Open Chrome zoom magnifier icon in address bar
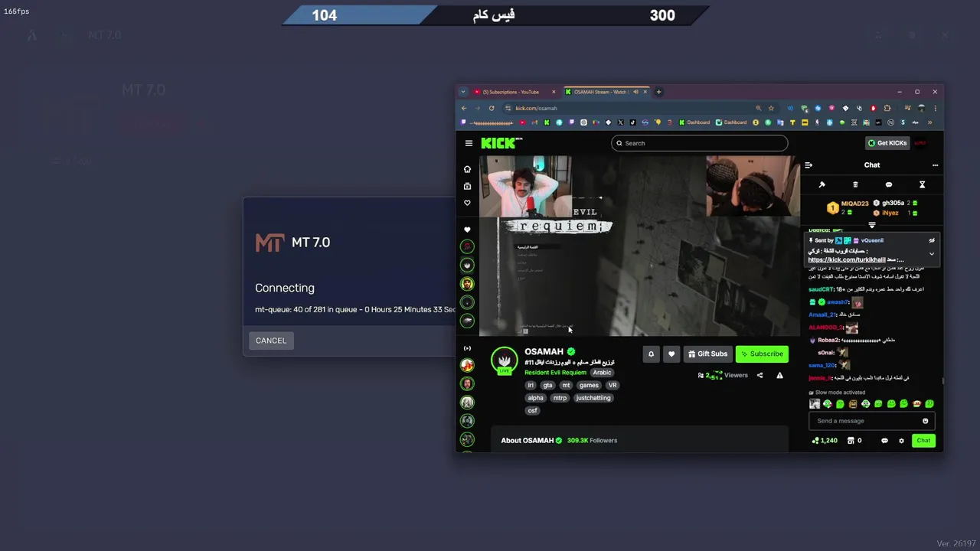This screenshot has height=551, width=980. (x=759, y=108)
